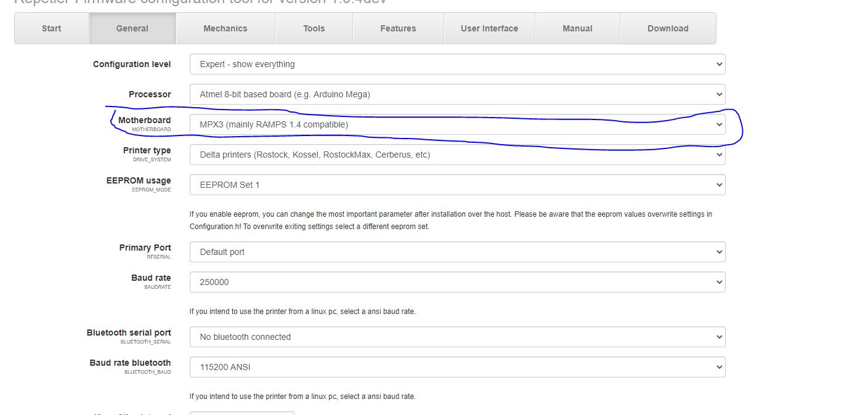Go to the Download tab

[x=668, y=28]
